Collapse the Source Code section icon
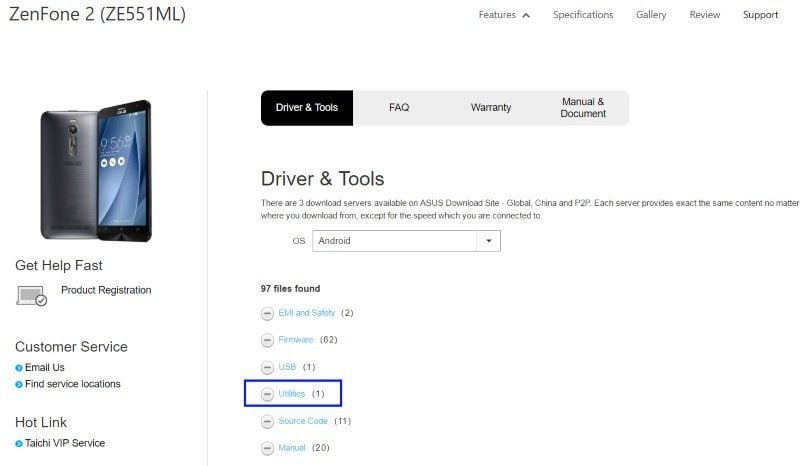This screenshot has width=800, height=466. (x=267, y=422)
